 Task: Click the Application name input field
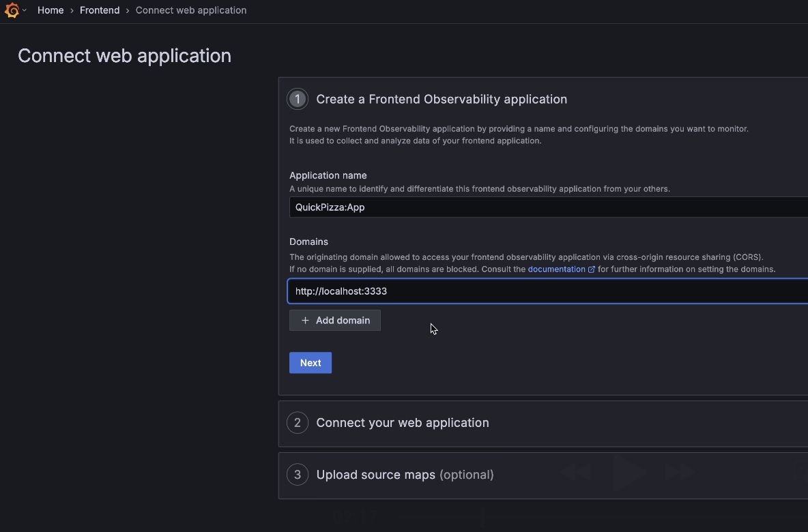546,207
